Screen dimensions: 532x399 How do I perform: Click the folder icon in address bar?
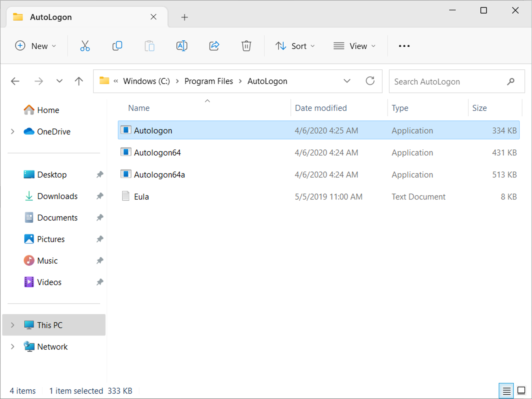tap(104, 80)
